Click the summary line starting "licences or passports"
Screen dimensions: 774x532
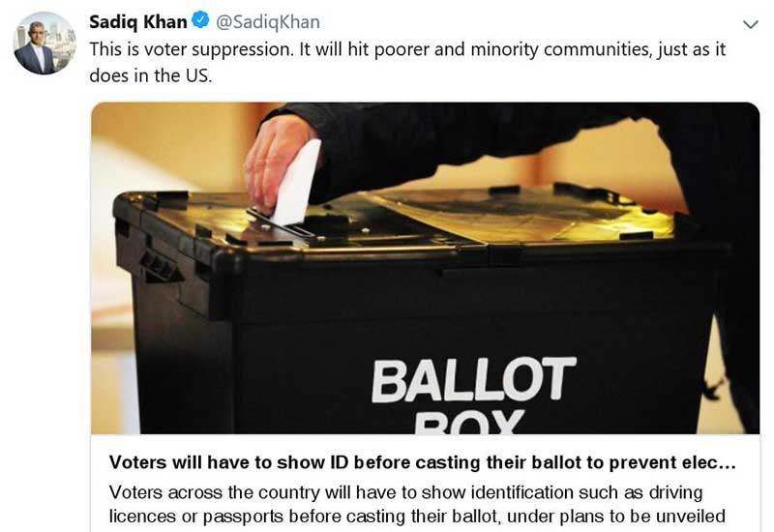[x=416, y=516]
